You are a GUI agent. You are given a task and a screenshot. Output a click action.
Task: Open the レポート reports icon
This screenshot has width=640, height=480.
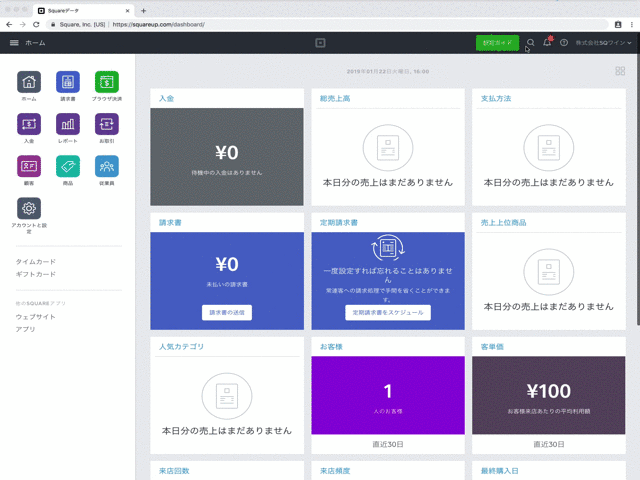(68, 125)
